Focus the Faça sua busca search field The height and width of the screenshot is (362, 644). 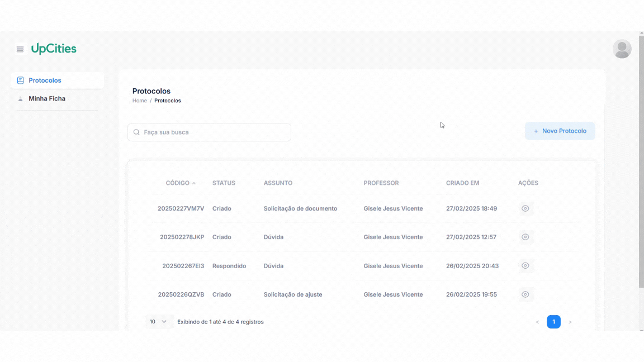click(209, 132)
